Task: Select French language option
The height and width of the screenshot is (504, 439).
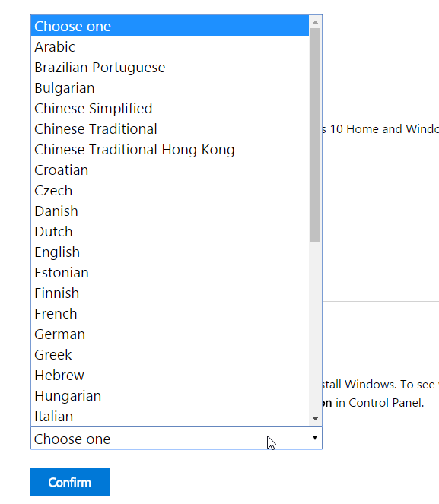Action: tap(170, 314)
